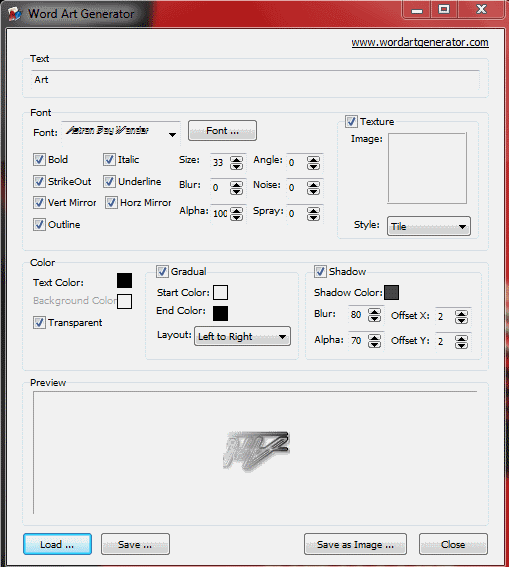
Task: Toggle the Bold checkbox
Action: (x=39, y=159)
